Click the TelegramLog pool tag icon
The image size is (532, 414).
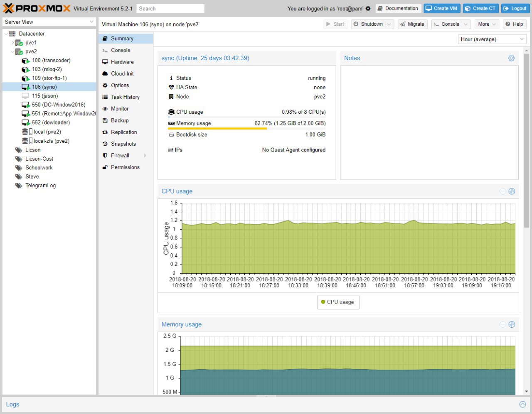19,186
